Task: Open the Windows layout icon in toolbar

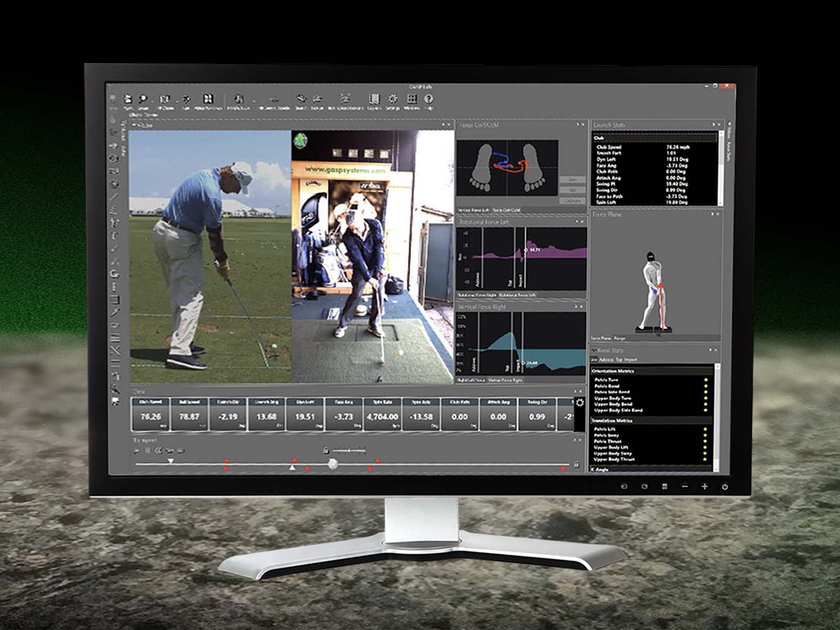Action: click(x=412, y=100)
